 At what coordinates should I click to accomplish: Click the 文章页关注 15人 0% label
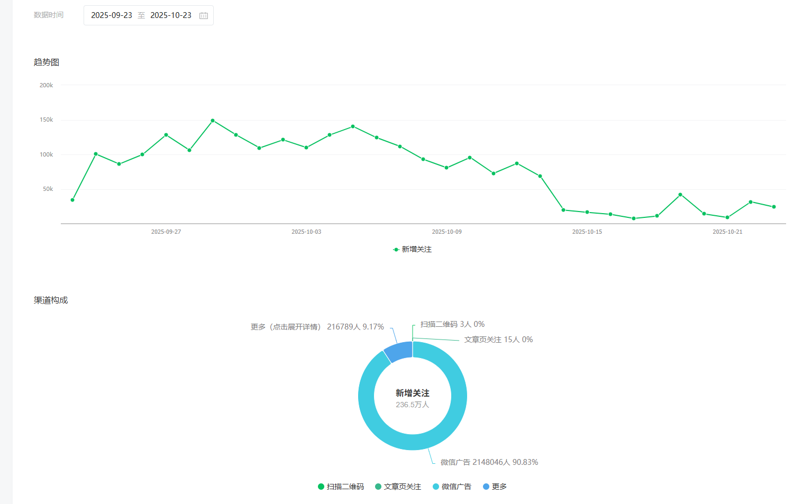coord(498,340)
